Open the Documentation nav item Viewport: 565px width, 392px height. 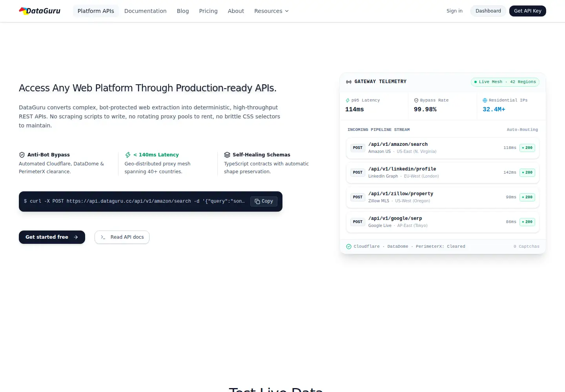pos(146,11)
